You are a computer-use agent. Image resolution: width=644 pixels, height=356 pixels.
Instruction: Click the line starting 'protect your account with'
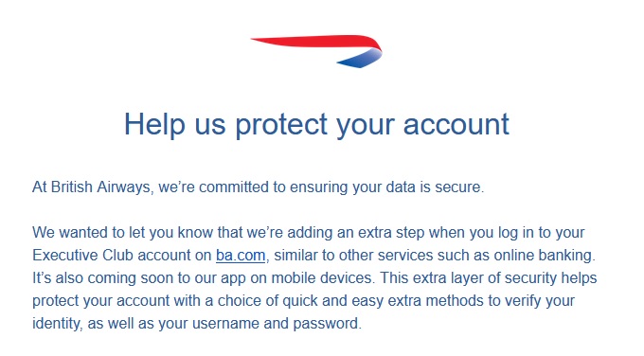click(303, 301)
